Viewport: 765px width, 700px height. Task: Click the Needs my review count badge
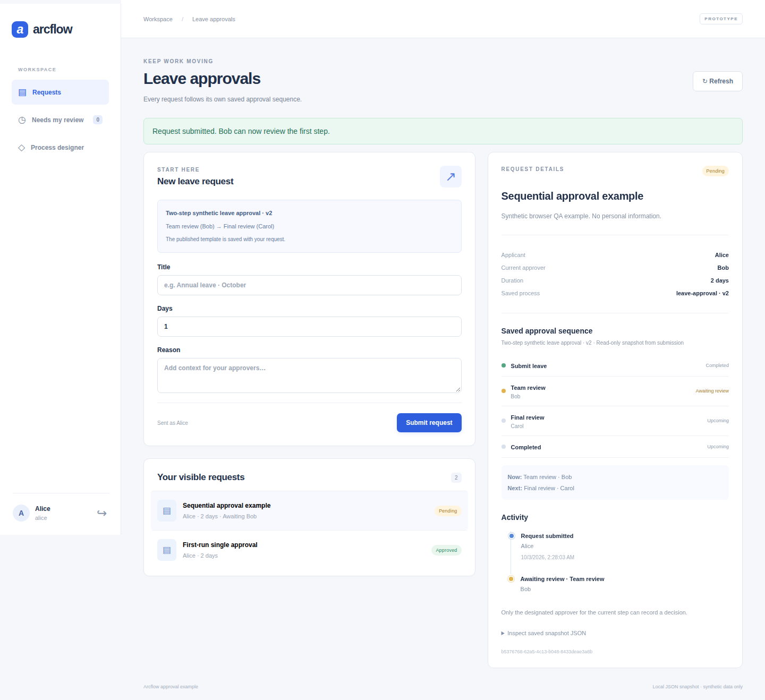coord(98,120)
